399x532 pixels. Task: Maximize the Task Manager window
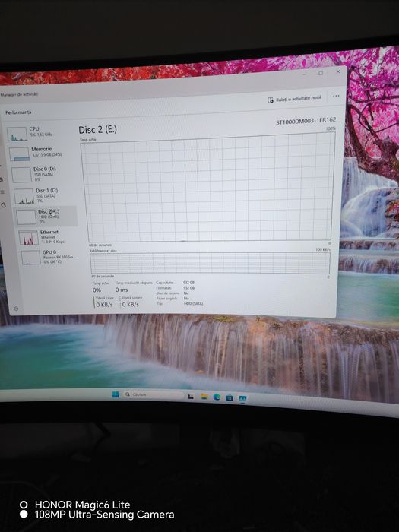321,73
